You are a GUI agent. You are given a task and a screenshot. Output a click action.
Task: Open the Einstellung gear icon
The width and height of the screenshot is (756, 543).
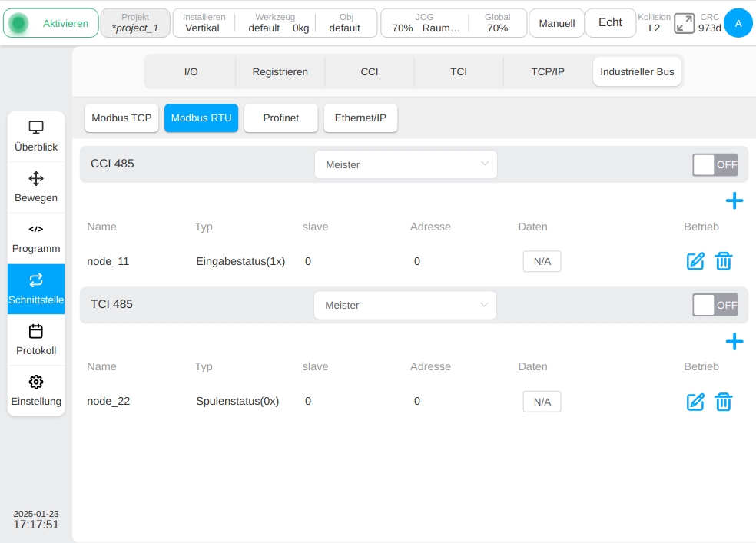36,382
